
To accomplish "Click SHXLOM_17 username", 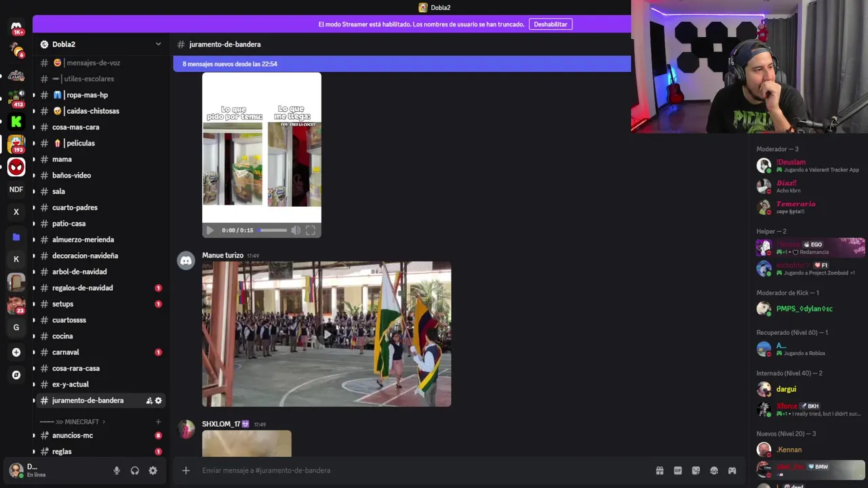I will coord(221,424).
